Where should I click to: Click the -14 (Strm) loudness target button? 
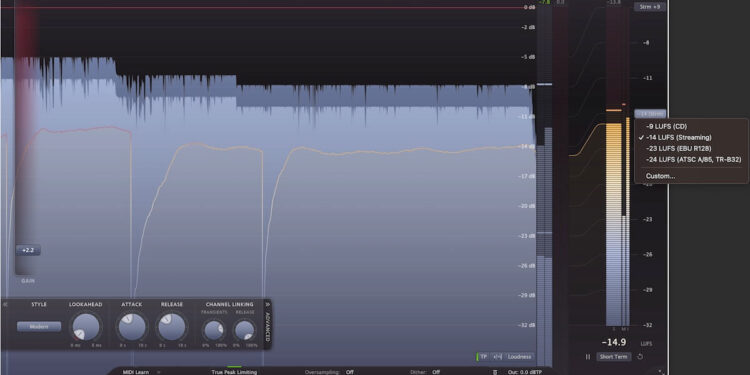(x=650, y=114)
